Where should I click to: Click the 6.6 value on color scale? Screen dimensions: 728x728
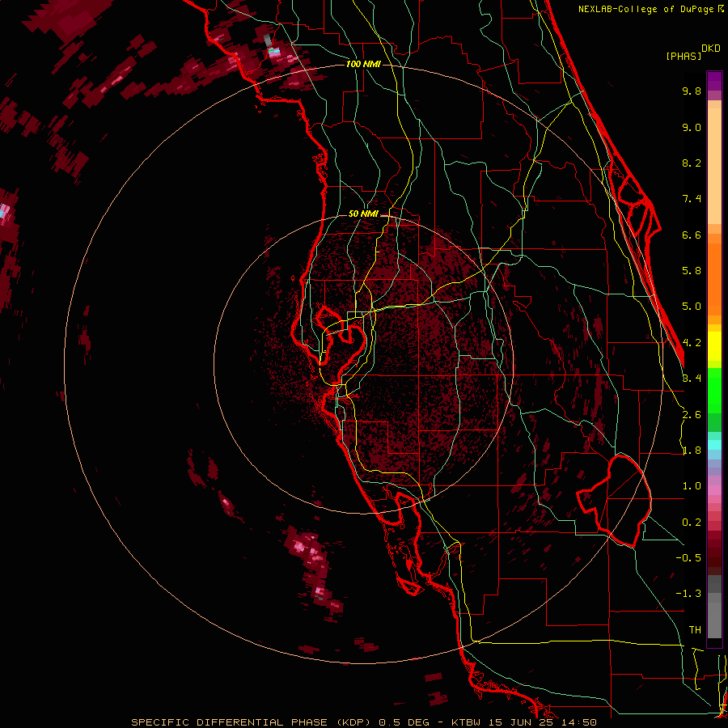692,235
